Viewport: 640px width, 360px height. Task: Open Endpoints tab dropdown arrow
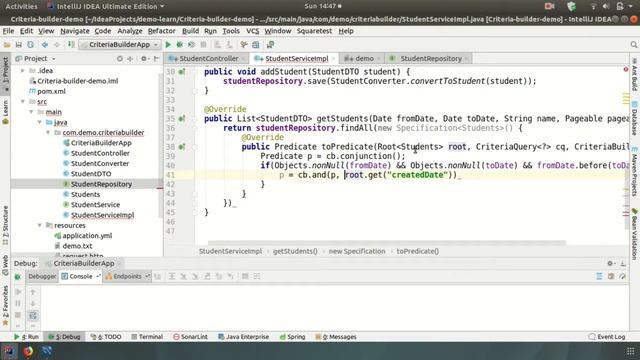147,276
